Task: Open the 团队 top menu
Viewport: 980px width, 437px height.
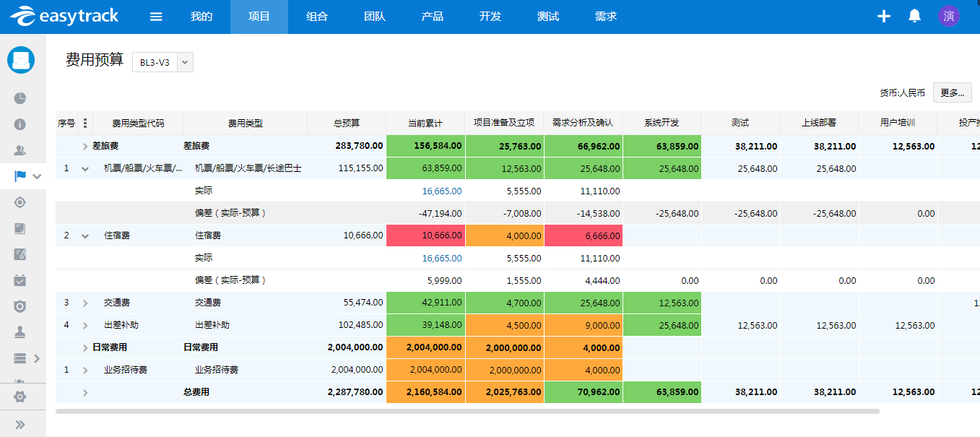Action: (x=375, y=17)
